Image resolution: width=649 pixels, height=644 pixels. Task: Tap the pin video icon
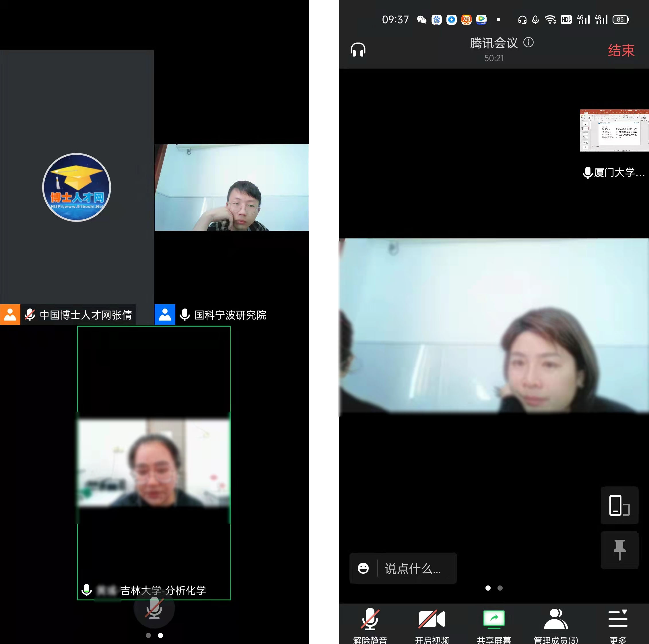[x=619, y=550]
